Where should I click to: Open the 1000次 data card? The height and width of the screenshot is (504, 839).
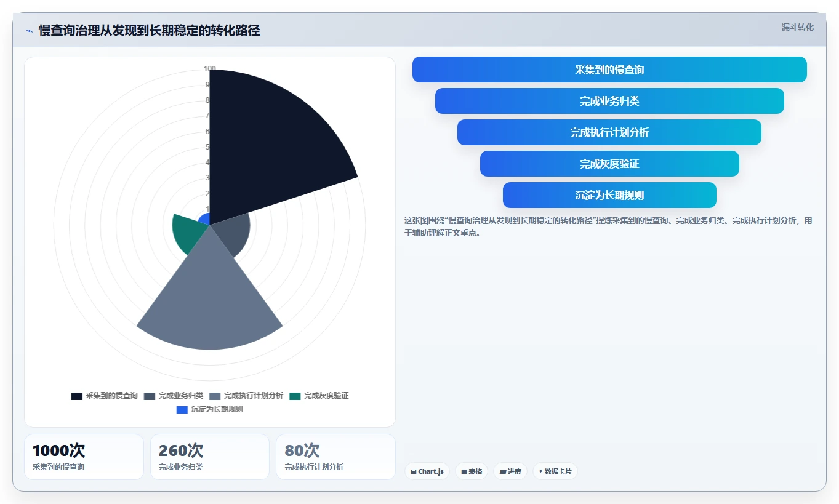84,457
